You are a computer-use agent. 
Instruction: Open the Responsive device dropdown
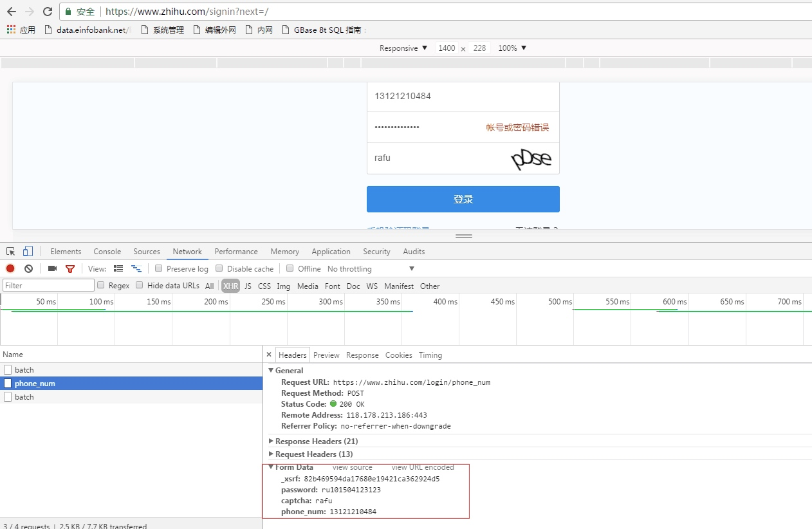[x=403, y=48]
